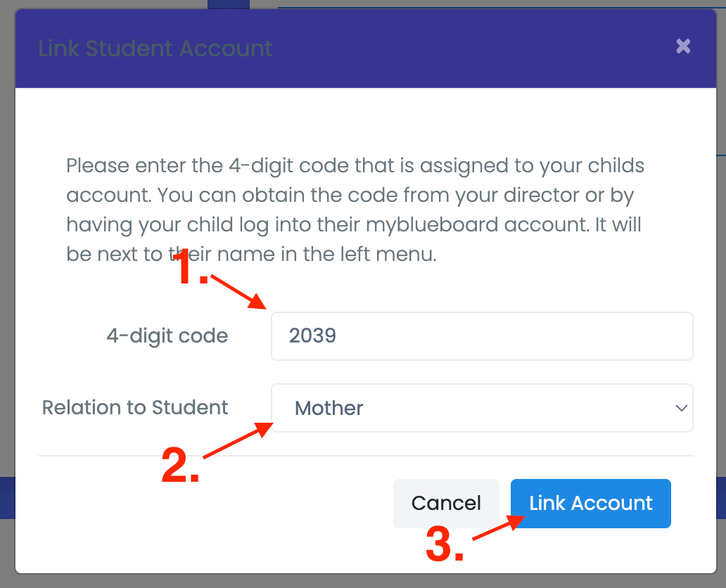Click the Mother value shown in the dropdown
Image resolution: width=726 pixels, height=588 pixels.
(329, 408)
